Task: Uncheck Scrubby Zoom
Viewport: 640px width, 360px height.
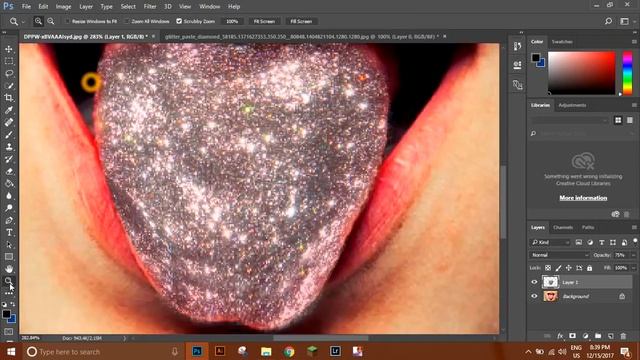Action: 179,21
